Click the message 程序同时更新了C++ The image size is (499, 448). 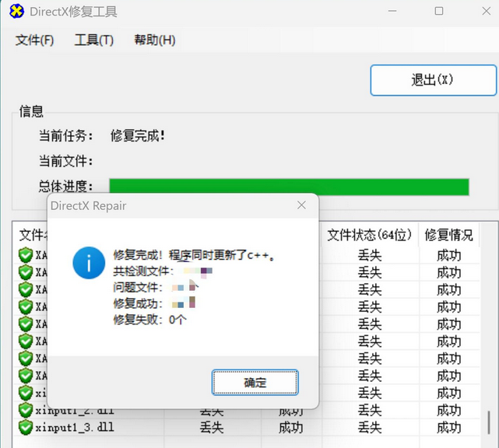click(222, 255)
